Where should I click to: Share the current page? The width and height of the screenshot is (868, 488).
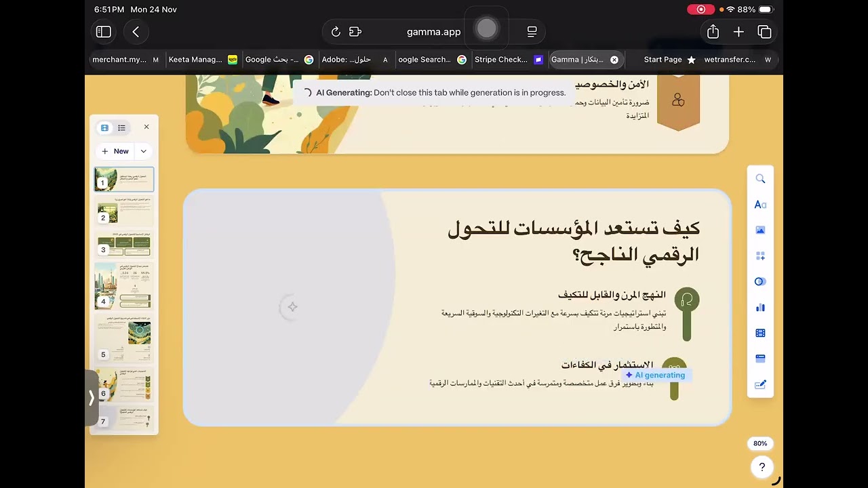pos(713,32)
